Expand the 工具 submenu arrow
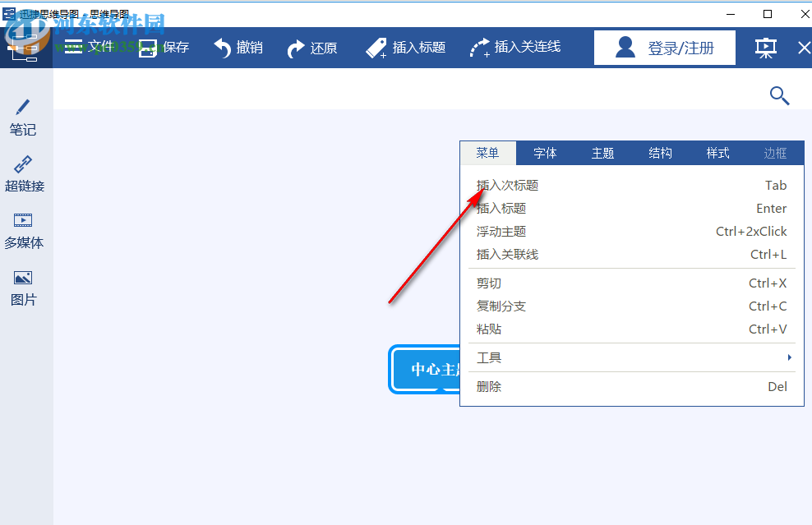This screenshot has height=525, width=812. [x=789, y=357]
